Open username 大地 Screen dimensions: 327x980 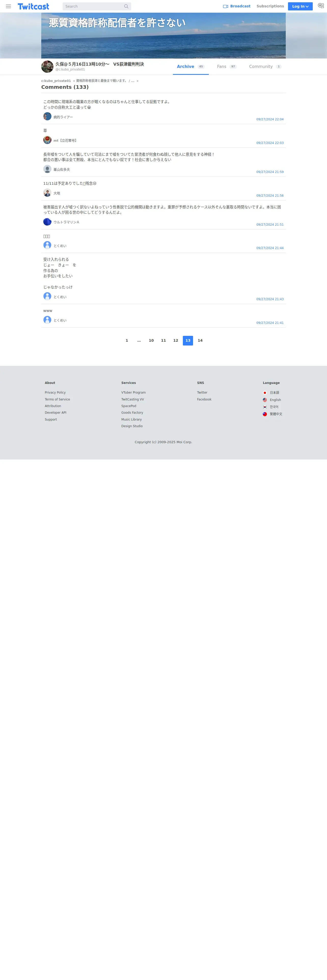click(57, 193)
